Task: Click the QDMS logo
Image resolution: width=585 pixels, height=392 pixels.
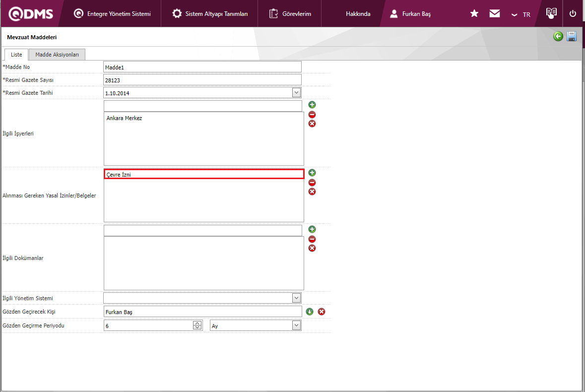Action: click(x=31, y=14)
